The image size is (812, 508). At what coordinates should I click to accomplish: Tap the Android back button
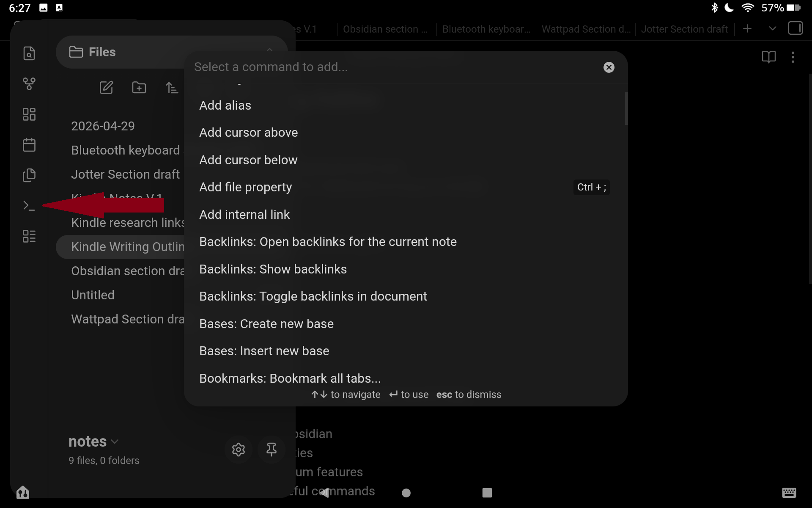[324, 493]
